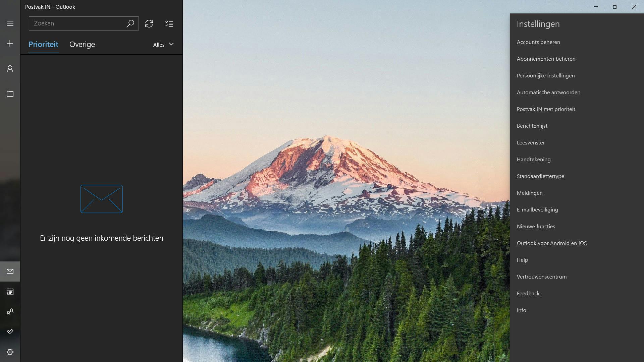
Task: Open the accounts person icon
Action: click(10, 69)
